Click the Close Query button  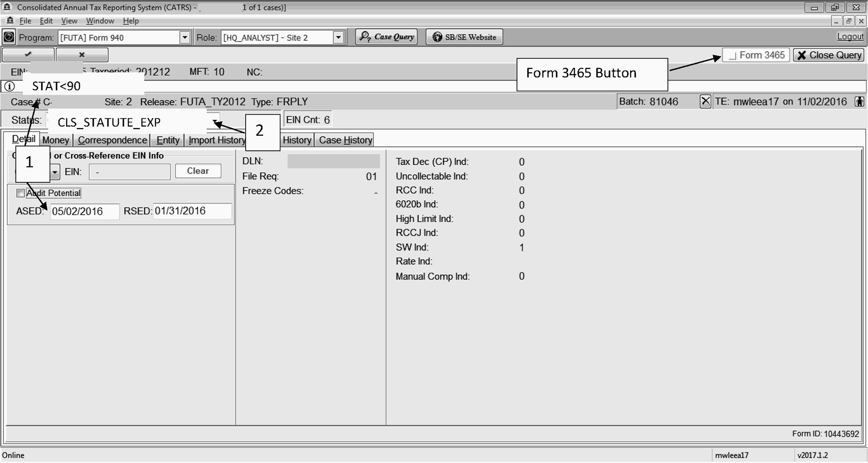pos(829,55)
